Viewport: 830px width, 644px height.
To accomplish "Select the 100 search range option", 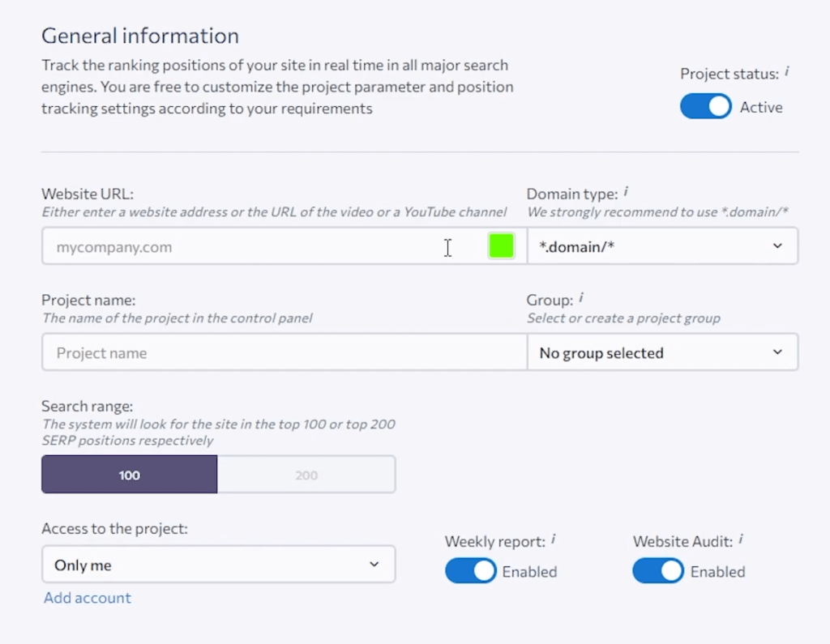I will pos(130,475).
